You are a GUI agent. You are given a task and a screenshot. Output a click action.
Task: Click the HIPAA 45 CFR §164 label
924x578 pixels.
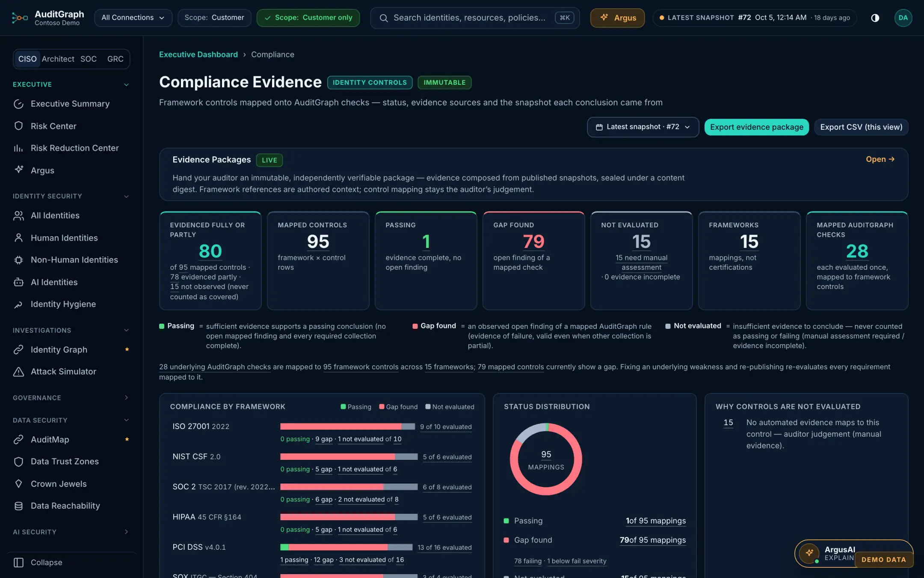(x=207, y=517)
